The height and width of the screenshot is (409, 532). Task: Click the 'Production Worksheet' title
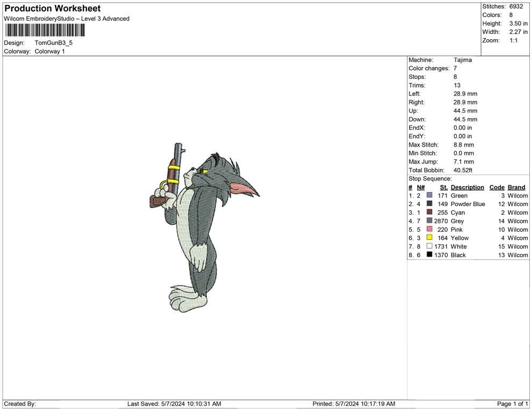coord(53,9)
